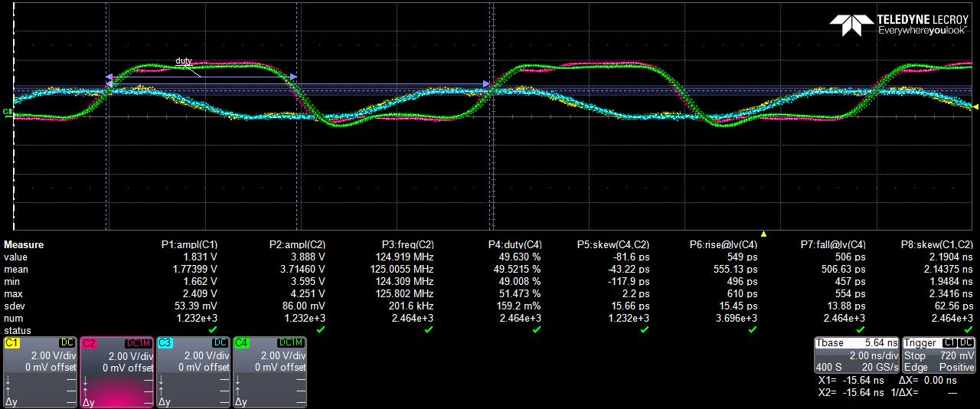Screen dimensions: 980x409
Task: Click the X1 cursor readout value
Action: tap(861, 380)
